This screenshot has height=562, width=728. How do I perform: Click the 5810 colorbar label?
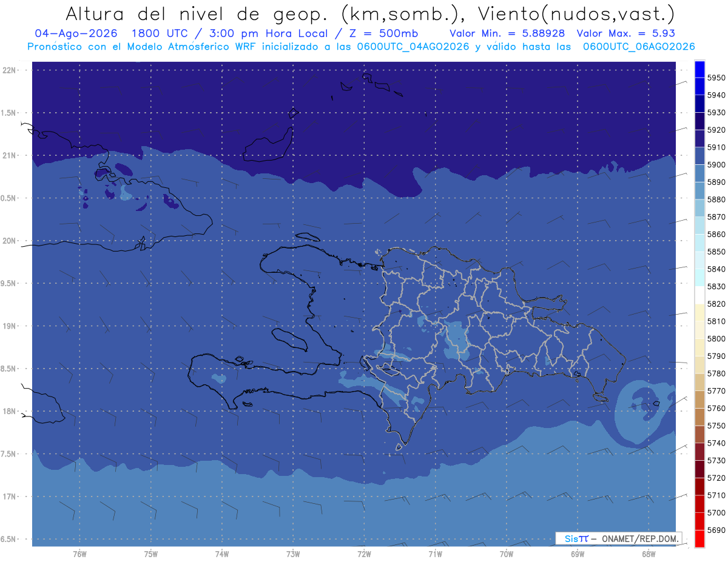pos(716,321)
